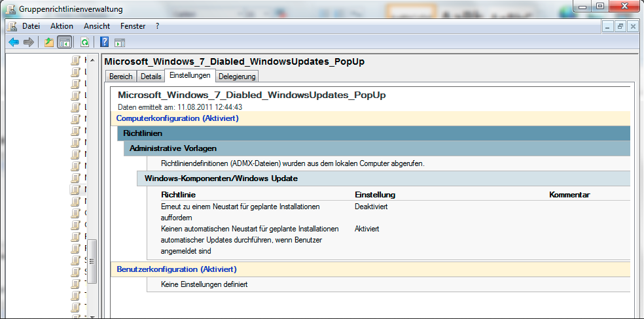Close the inner MMC child window
644x319 pixels.
click(x=633, y=26)
